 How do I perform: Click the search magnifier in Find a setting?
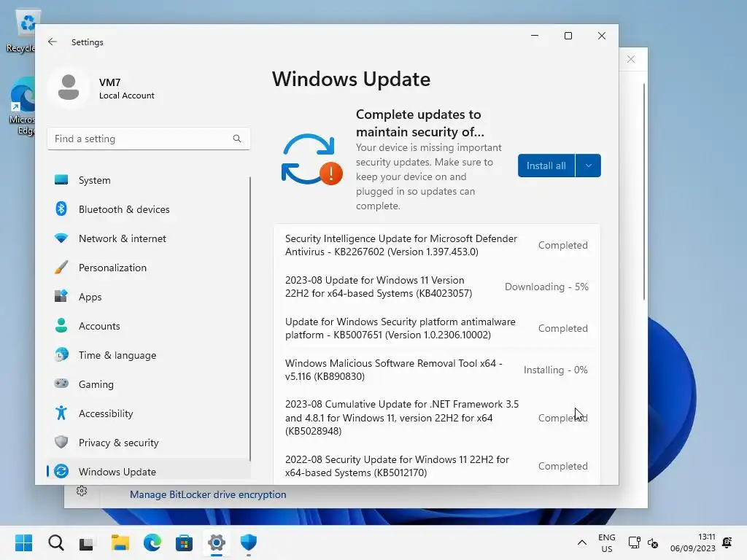(237, 139)
